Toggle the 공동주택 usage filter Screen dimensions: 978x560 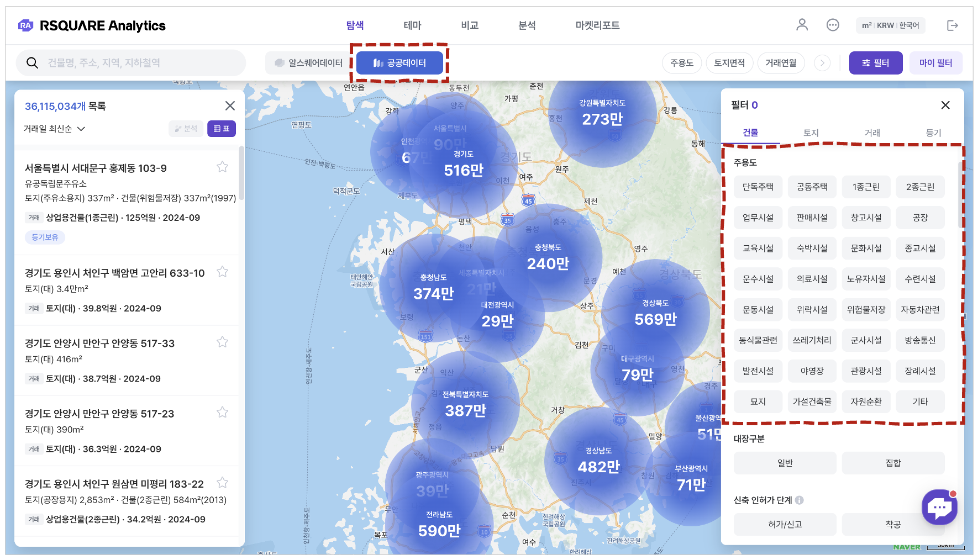[812, 187]
